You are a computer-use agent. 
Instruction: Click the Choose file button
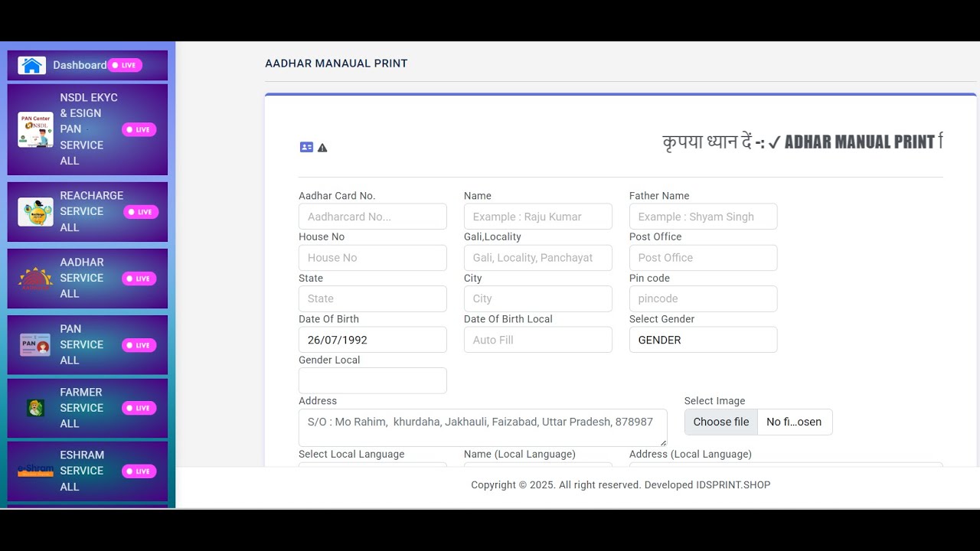point(721,422)
